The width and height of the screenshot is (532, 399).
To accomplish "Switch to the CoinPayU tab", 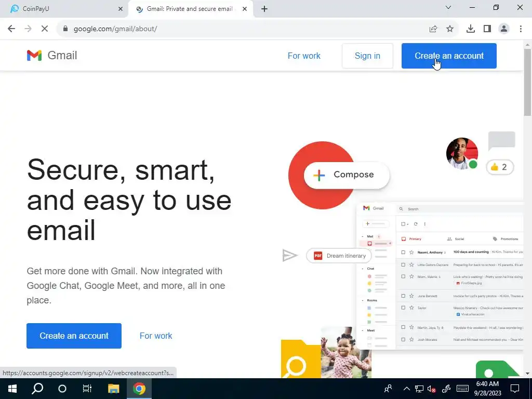I will (x=63, y=9).
